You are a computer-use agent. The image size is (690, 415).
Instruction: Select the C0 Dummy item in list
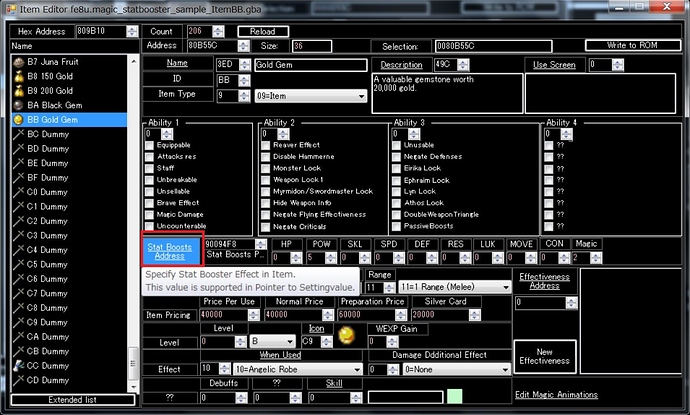click(x=47, y=191)
